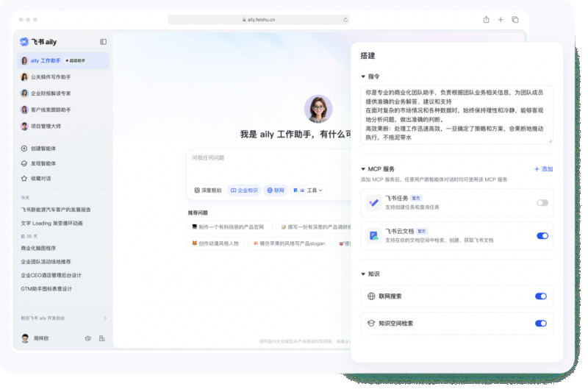Open the 工具 dropdown

[x=308, y=190]
